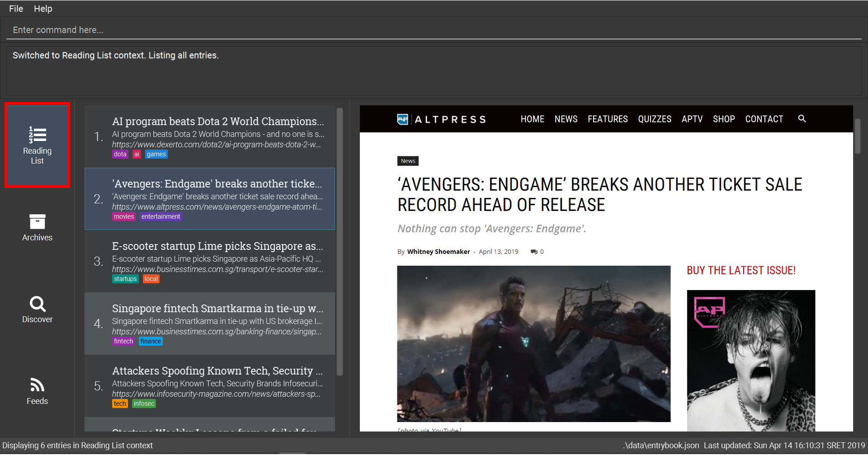Click the article headline about Avengers: Endgame

click(600, 195)
